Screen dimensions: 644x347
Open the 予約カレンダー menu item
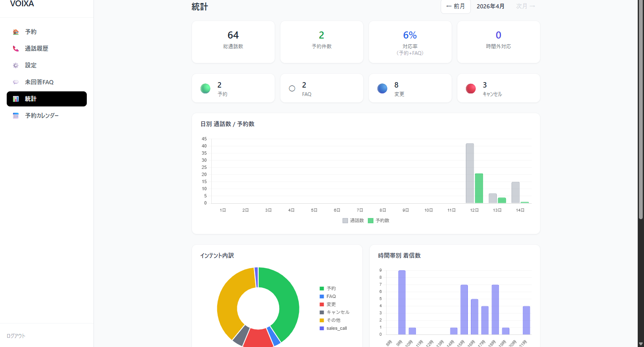42,116
